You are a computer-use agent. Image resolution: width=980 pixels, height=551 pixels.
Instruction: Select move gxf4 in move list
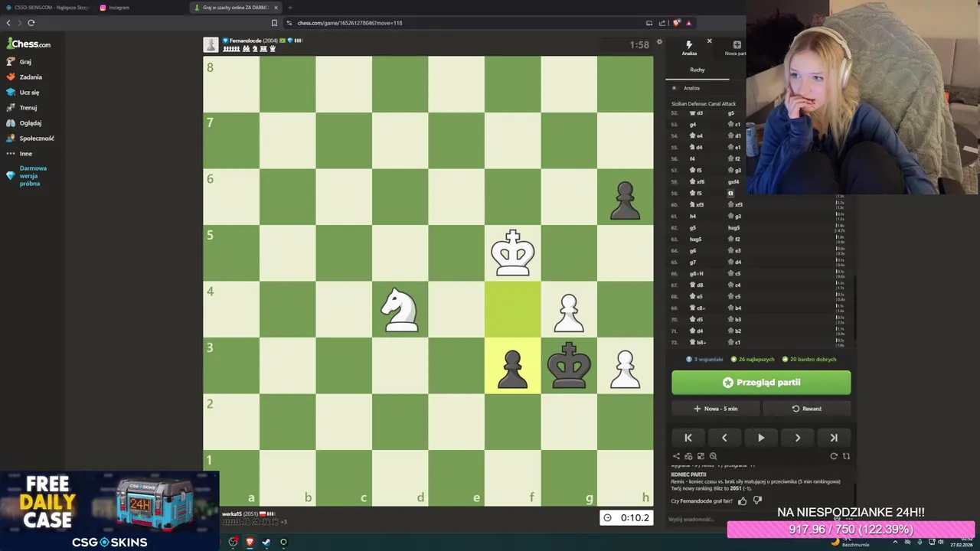(733, 182)
